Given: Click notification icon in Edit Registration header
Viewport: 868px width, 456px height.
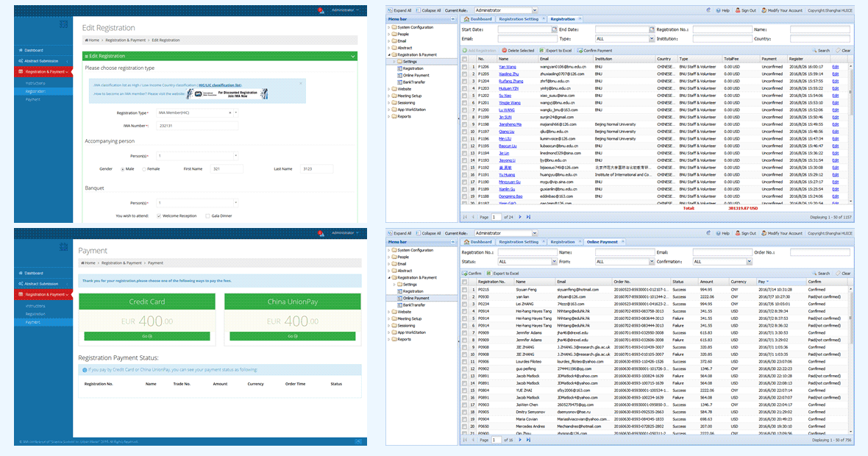Looking at the screenshot, I should [321, 10].
